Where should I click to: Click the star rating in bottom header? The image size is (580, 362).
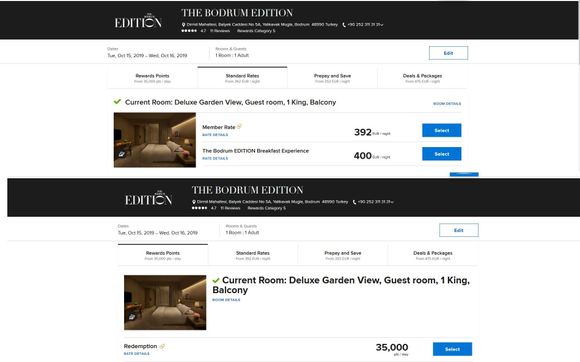199,208
